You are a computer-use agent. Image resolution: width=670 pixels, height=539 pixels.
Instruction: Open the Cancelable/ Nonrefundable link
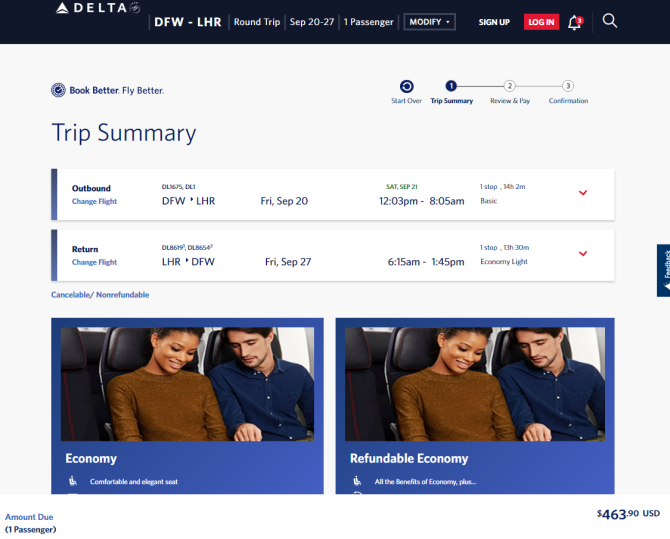100,295
